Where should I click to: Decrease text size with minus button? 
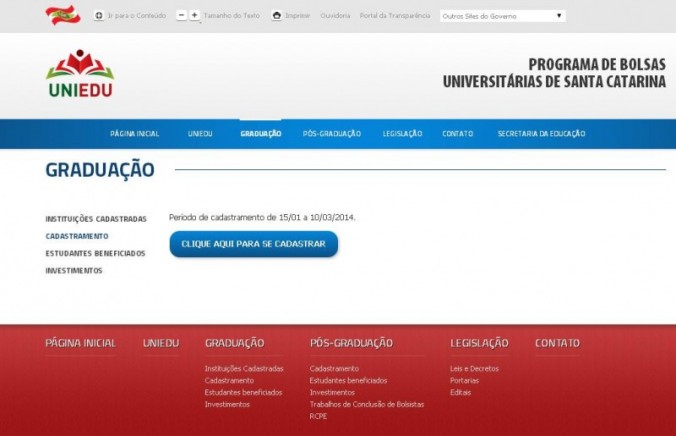click(182, 15)
